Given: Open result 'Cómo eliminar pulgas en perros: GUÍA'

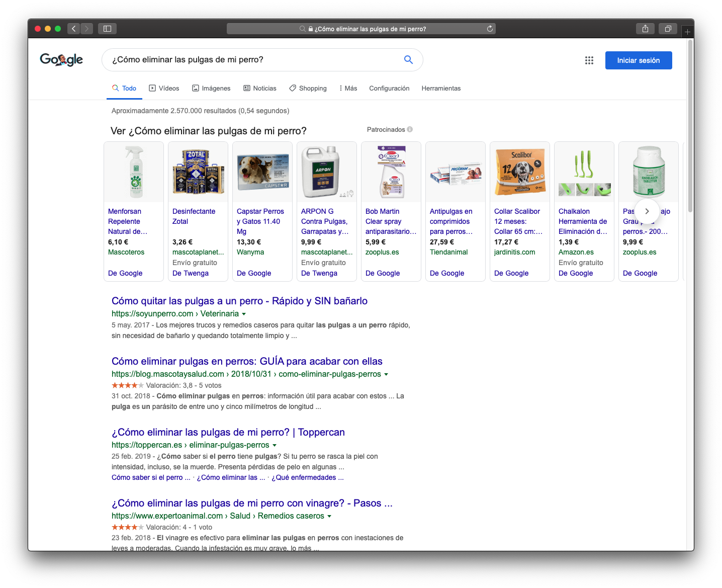Looking at the screenshot, I should (x=247, y=361).
